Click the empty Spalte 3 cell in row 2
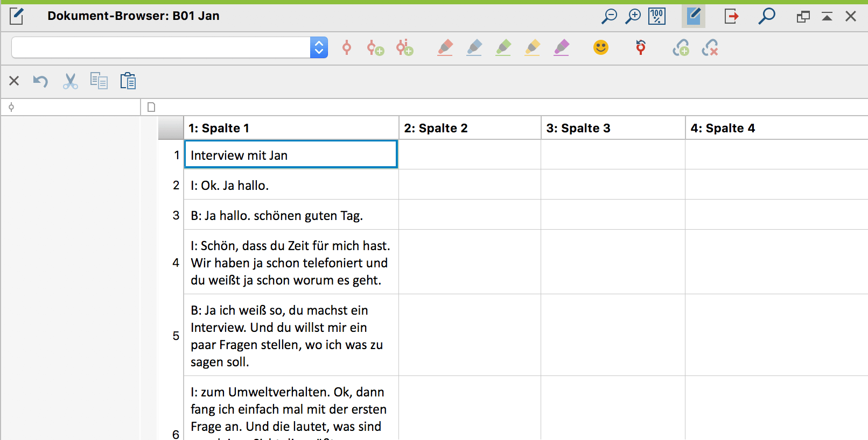 pyautogui.click(x=613, y=185)
